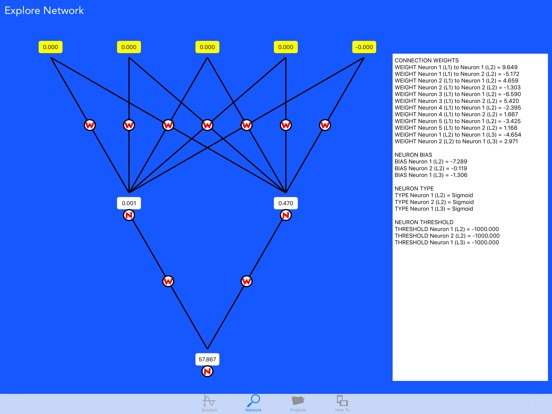Open the How To tab
Image resolution: width=552 pixels, height=414 pixels.
(x=342, y=403)
